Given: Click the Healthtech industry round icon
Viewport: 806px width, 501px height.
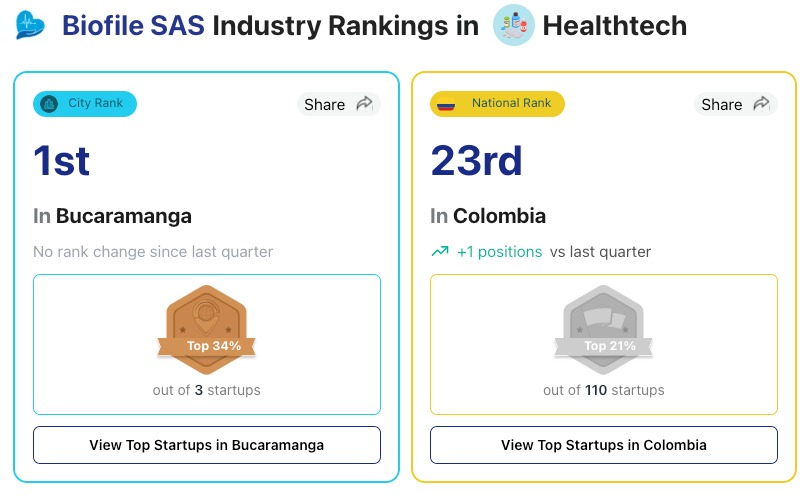Looking at the screenshot, I should tap(514, 25).
